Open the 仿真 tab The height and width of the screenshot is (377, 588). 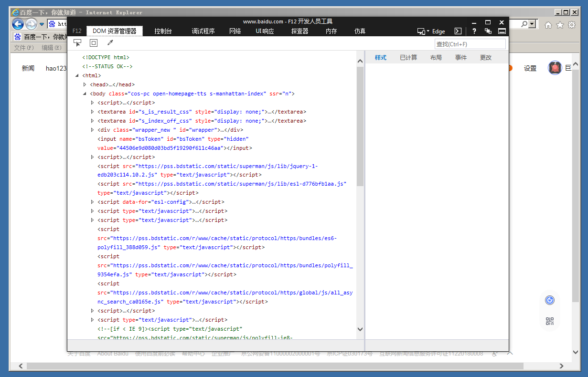tap(360, 31)
